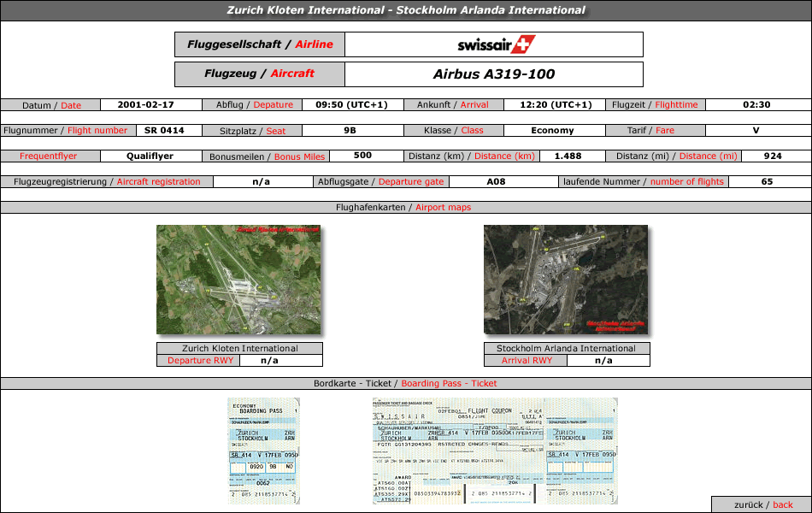Click the Ankunft / Arrival label
The height and width of the screenshot is (513, 812).
(x=453, y=104)
